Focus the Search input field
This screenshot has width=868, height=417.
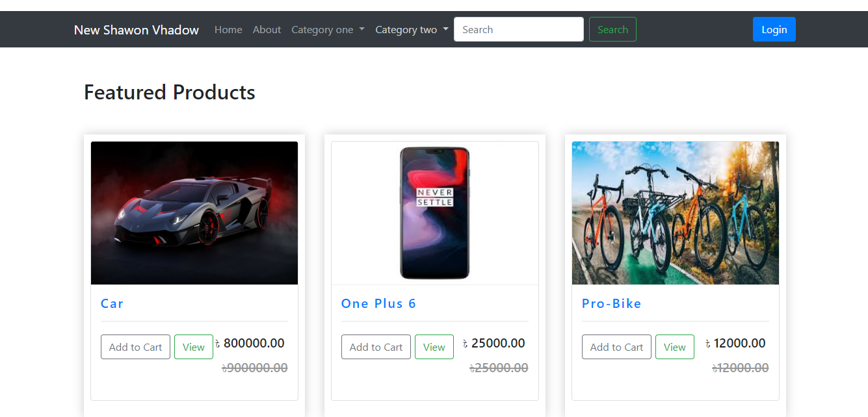point(518,29)
